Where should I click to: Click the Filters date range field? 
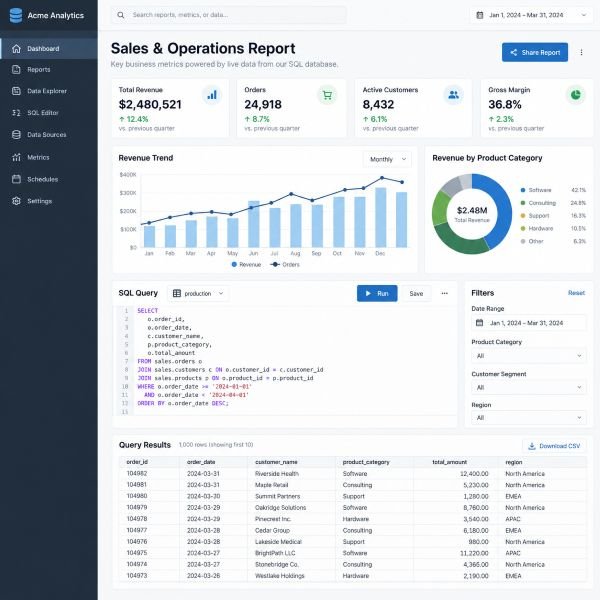pyautogui.click(x=528, y=323)
